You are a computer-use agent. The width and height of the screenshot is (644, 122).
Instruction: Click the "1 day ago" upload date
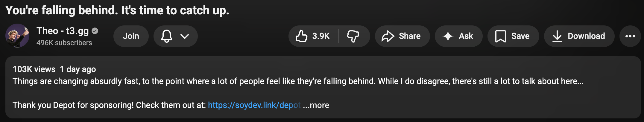coord(78,69)
